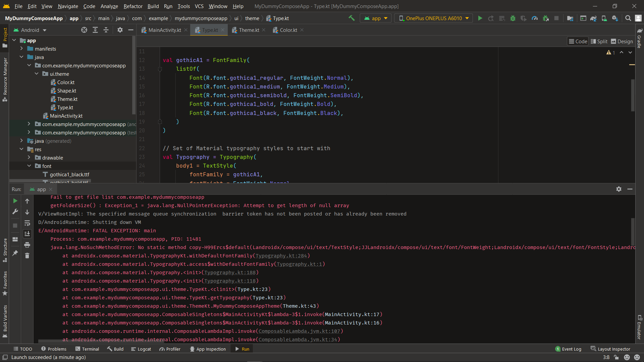The height and width of the screenshot is (362, 644).
Task: Click the print icon in Run panel
Action: [27, 245]
